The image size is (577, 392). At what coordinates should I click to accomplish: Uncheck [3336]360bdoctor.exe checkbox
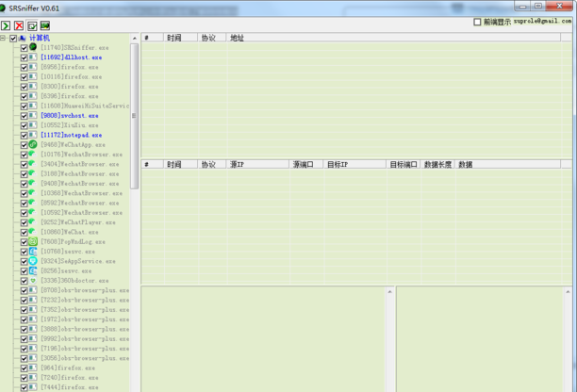24,281
